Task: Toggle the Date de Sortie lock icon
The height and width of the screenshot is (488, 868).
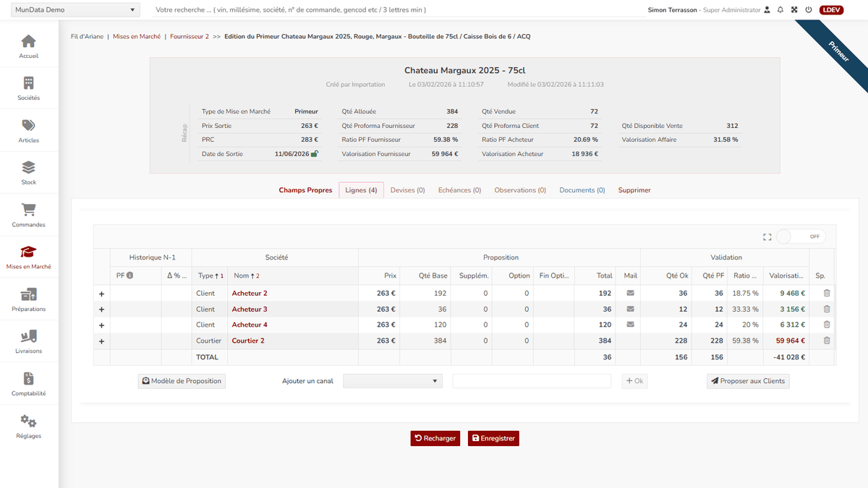Action: pos(315,154)
